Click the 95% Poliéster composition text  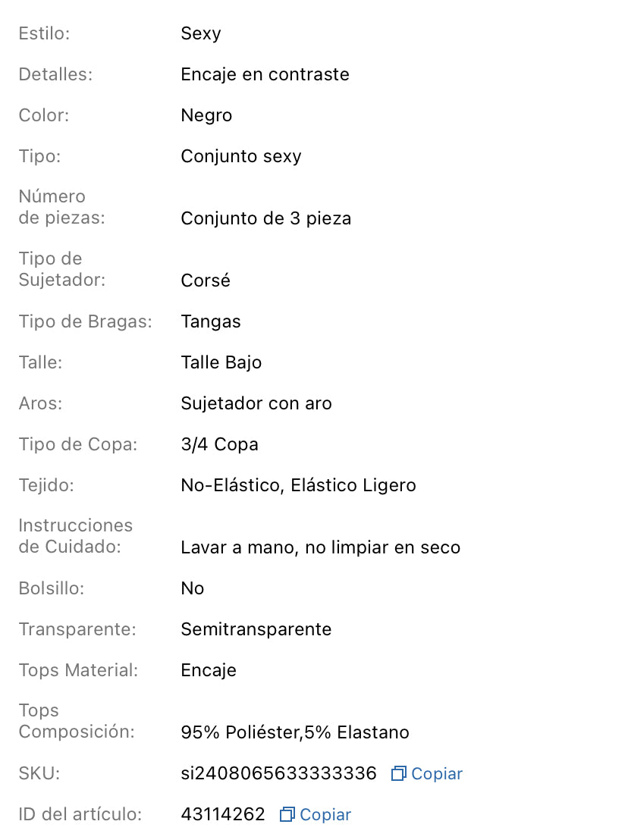tap(295, 733)
